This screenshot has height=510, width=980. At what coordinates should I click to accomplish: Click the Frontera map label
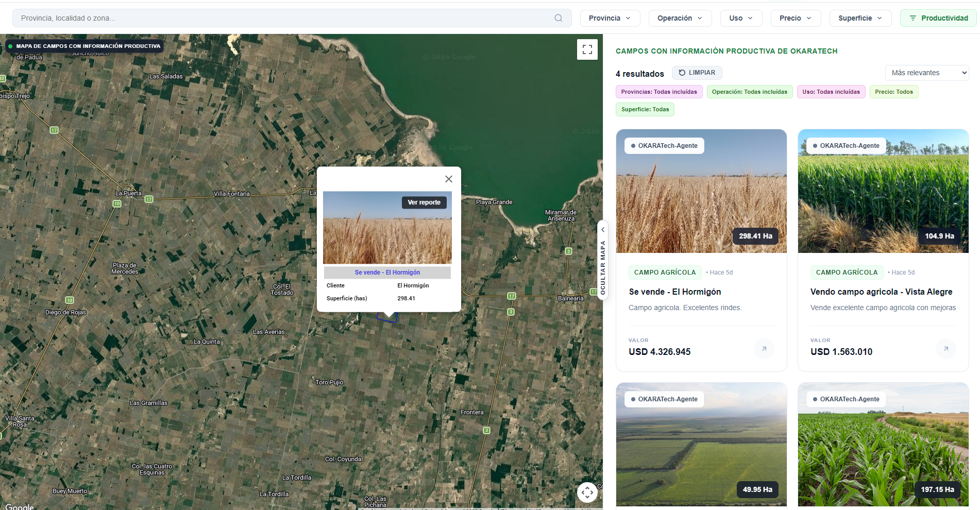(472, 412)
